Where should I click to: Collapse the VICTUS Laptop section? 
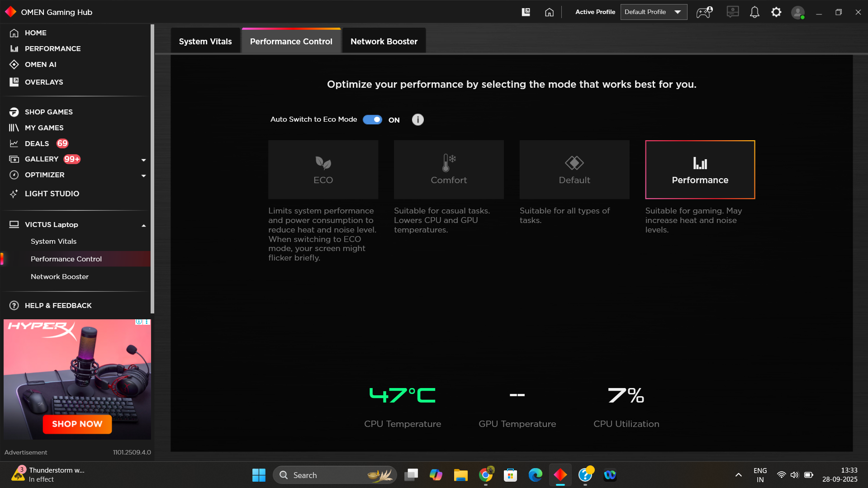[144, 225]
